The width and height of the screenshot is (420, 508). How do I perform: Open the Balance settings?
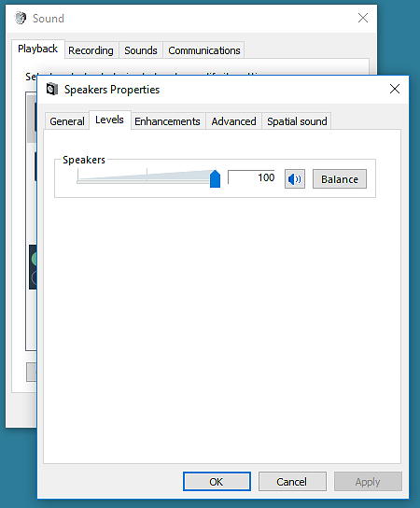pyautogui.click(x=340, y=179)
